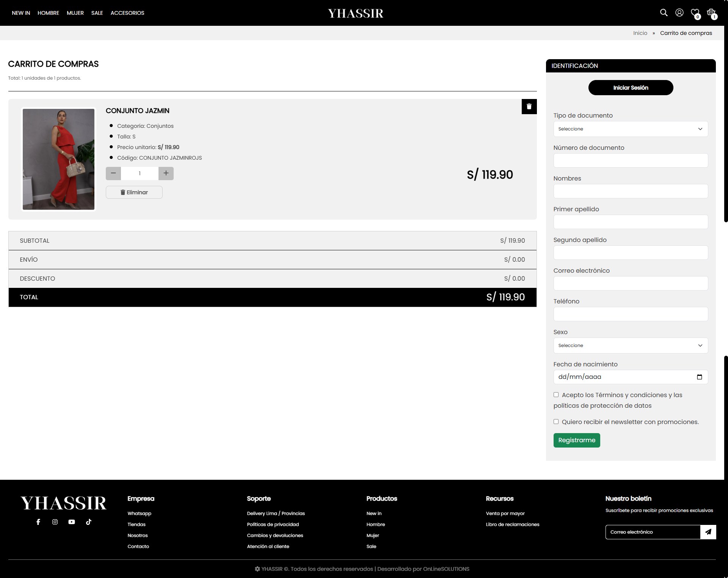Enable the newsletter promotions checkbox
This screenshot has height=578, width=728.
[556, 422]
